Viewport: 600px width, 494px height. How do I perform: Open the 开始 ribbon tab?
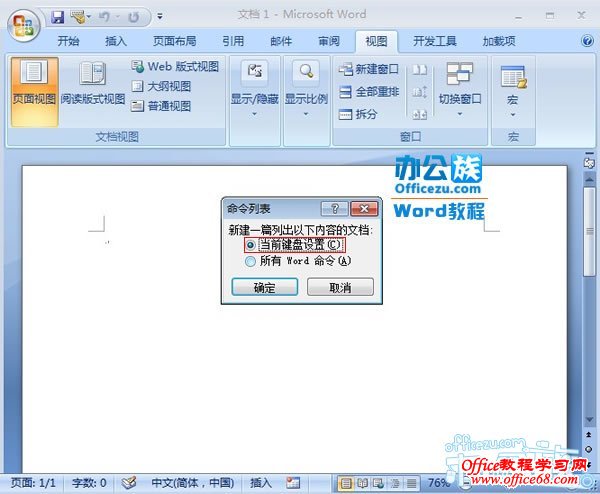(x=68, y=41)
